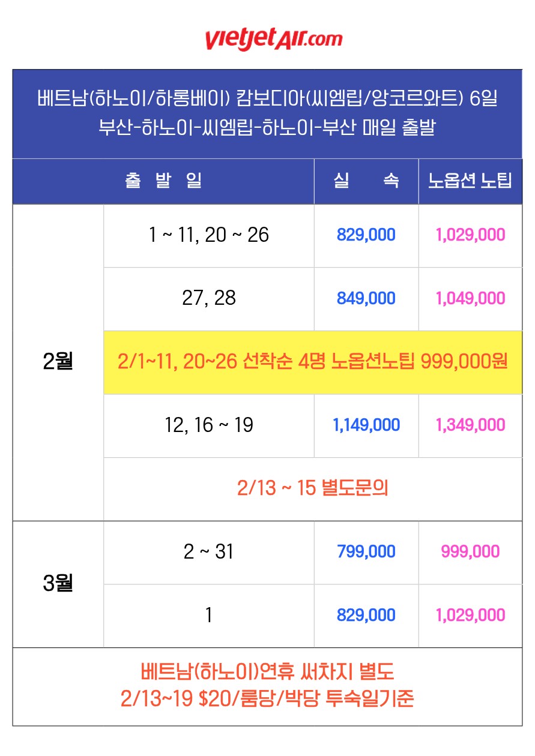Click the VietJet Air.com logo
The height and width of the screenshot is (756, 535).
[x=273, y=38]
